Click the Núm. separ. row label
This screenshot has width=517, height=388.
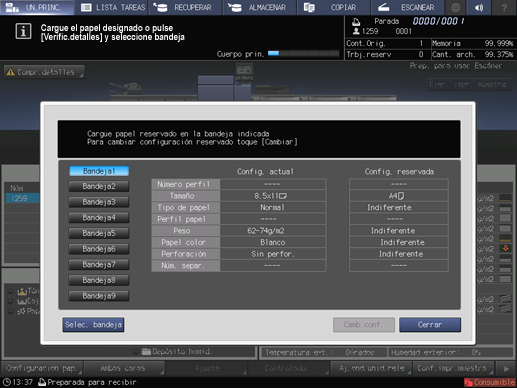pyautogui.click(x=186, y=266)
